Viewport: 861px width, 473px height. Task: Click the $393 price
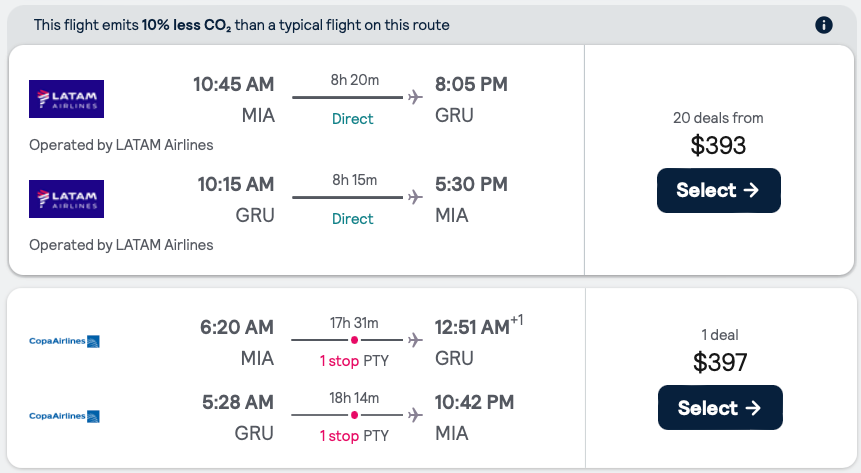point(718,145)
